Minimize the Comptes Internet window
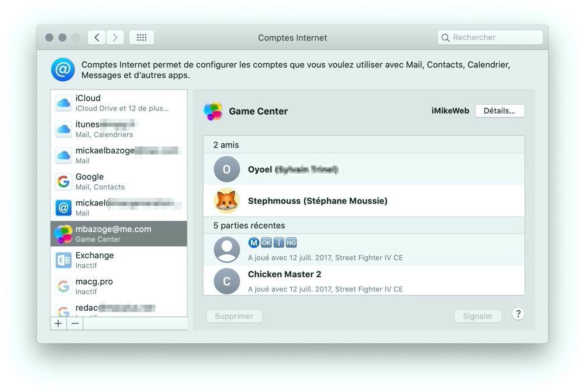Viewport: 585px width, 392px height. coord(63,37)
